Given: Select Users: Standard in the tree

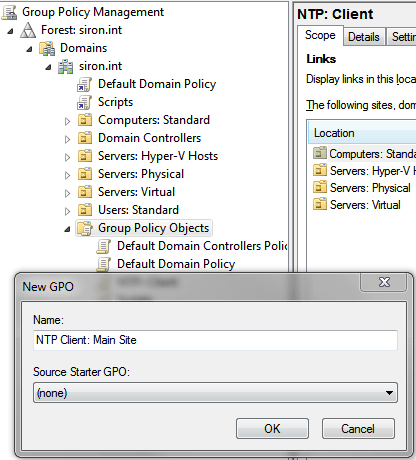Looking at the screenshot, I should (138, 210).
